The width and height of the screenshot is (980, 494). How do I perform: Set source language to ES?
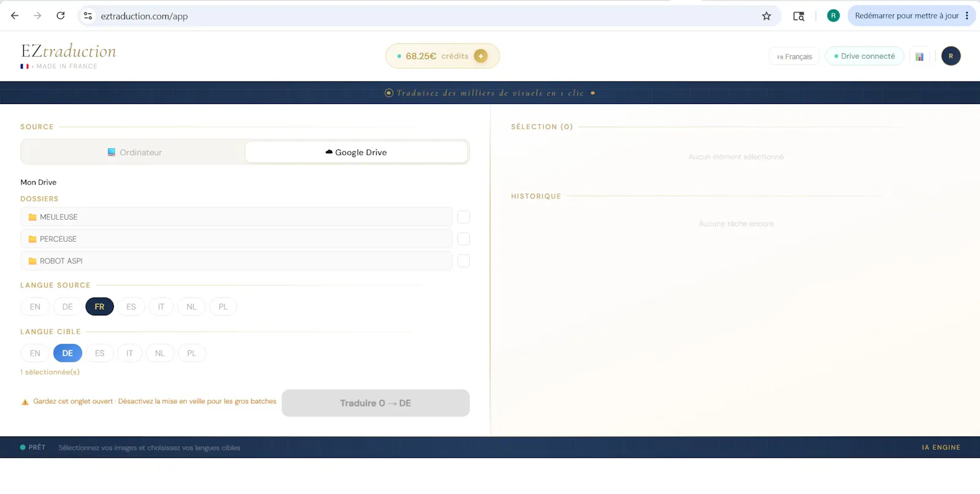point(131,307)
